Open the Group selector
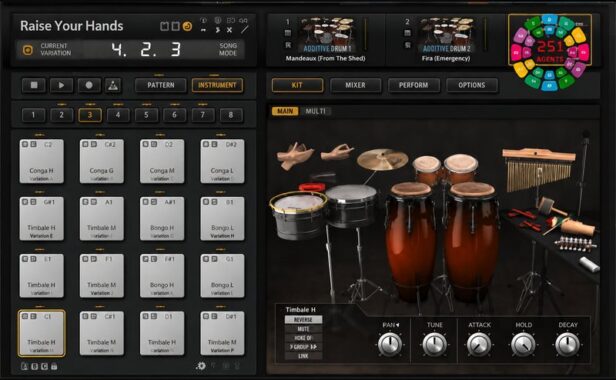The image size is (616, 380). 303,347
